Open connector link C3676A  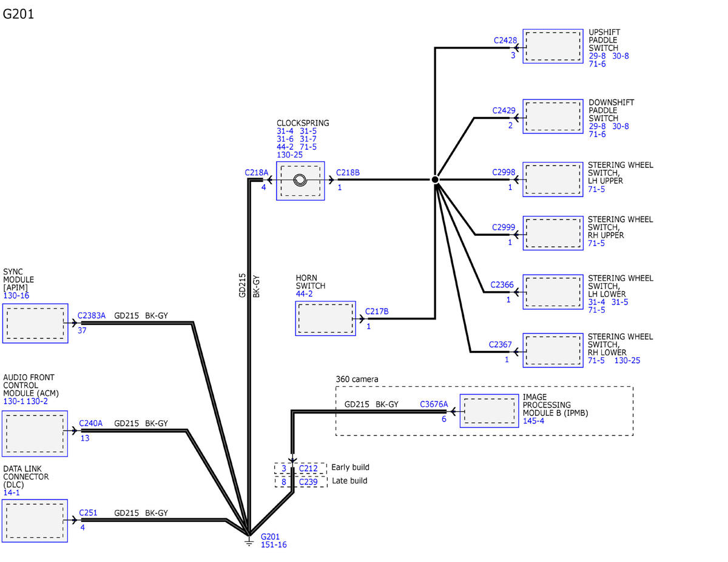(x=434, y=404)
